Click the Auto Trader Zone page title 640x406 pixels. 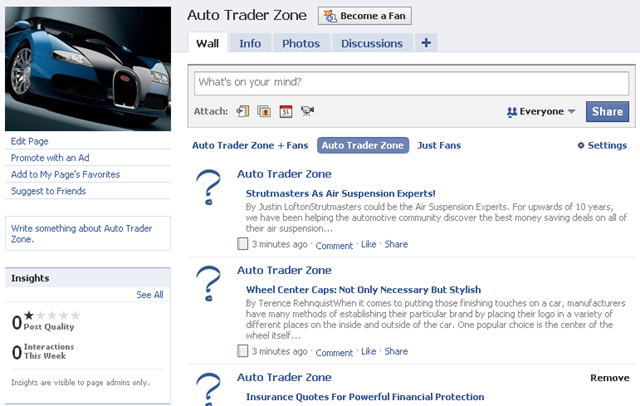247,15
